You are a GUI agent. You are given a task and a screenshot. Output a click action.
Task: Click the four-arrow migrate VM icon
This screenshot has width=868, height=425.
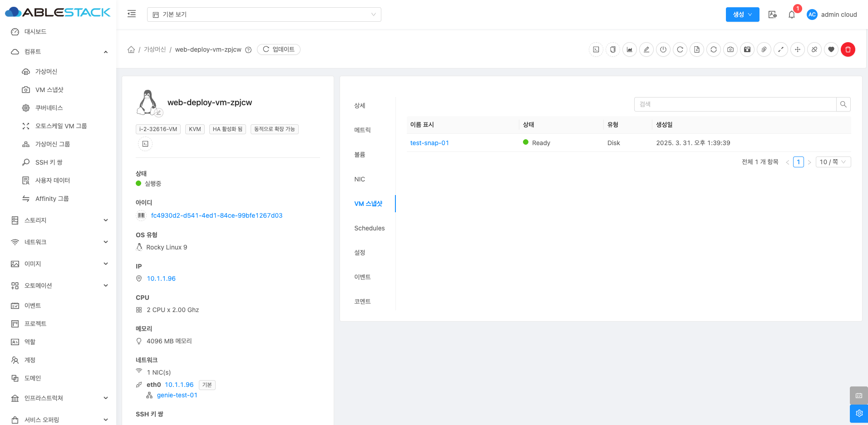point(798,49)
